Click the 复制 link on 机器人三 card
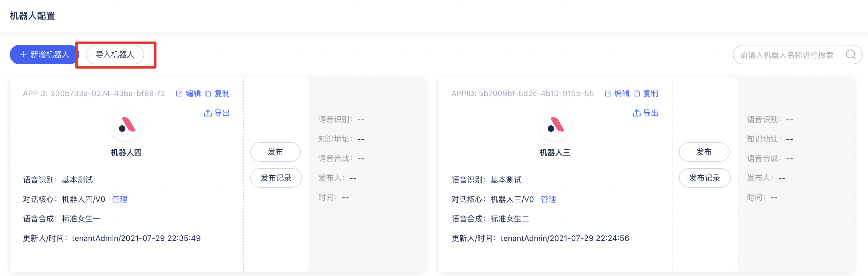Screen dimensions: 868x276 (651, 93)
